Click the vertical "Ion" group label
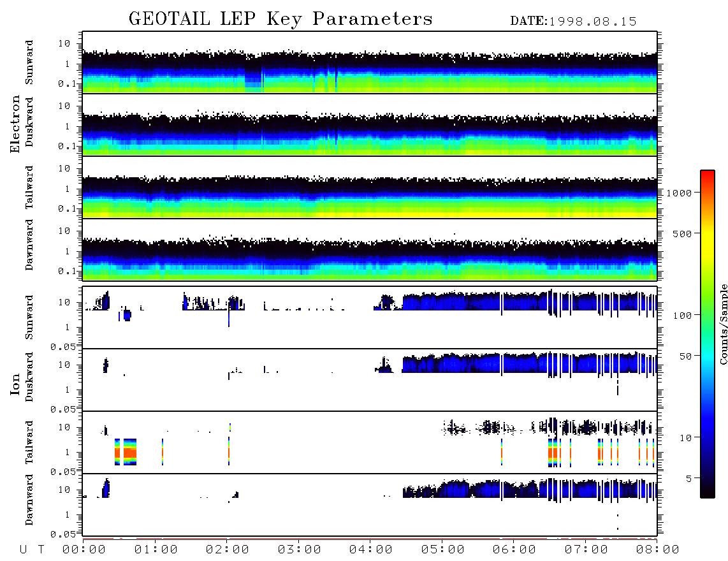This screenshot has height=561, width=728. tap(15, 384)
